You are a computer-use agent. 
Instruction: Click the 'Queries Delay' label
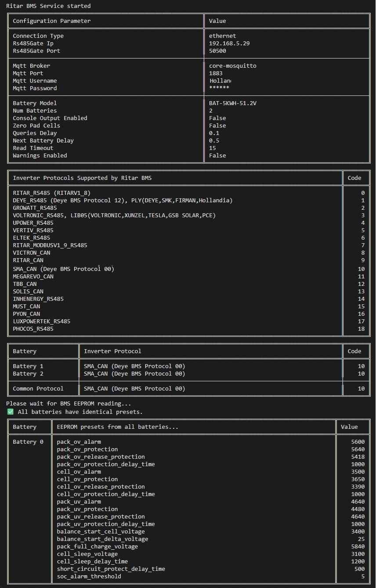coord(35,133)
